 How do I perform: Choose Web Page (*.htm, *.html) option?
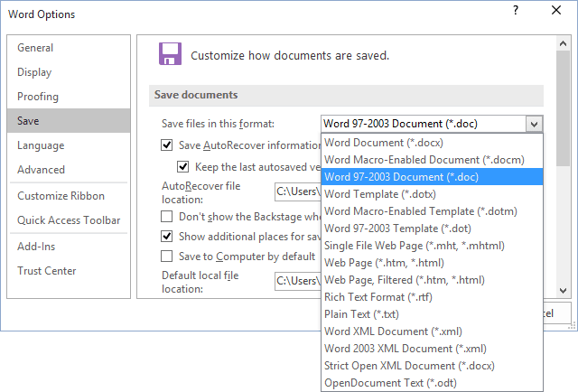432,263
